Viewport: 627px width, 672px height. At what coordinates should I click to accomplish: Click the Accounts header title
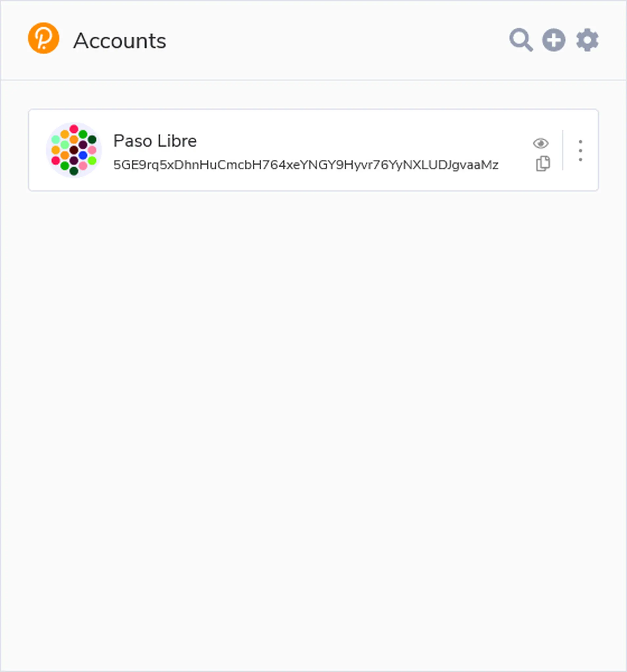[x=120, y=41]
